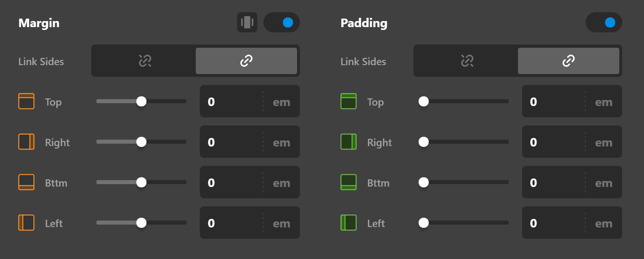Screen dimensions: 644x259
Task: Select the Top padding side icon
Action: click(348, 102)
